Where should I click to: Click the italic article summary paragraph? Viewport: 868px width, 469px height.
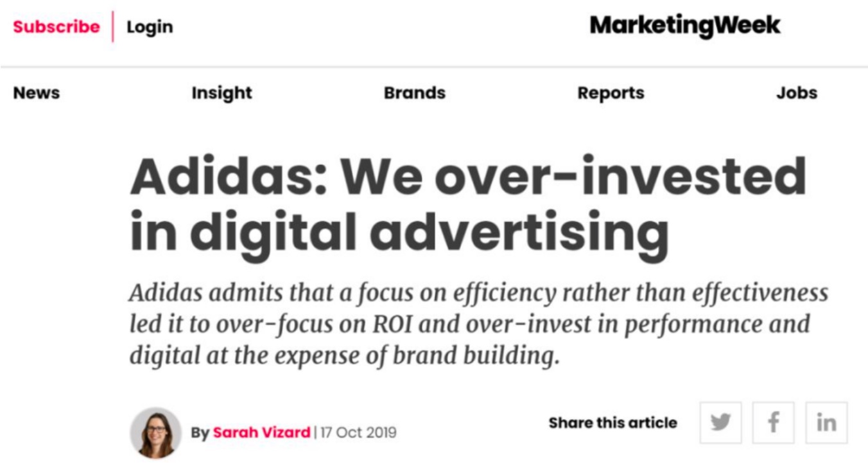[478, 324]
